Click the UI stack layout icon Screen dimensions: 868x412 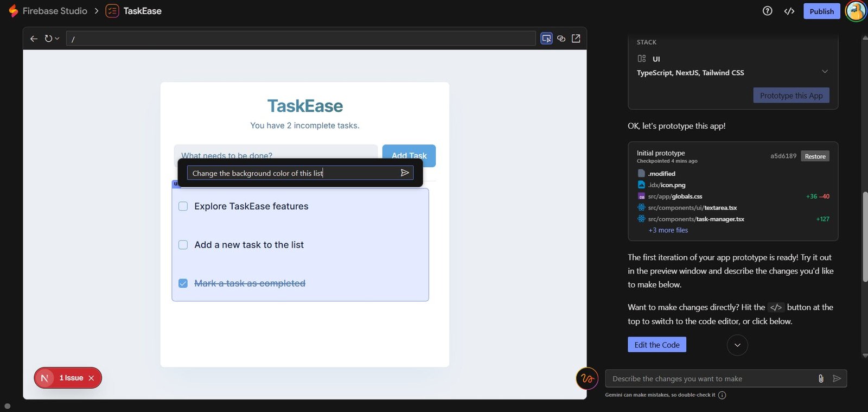coord(642,59)
